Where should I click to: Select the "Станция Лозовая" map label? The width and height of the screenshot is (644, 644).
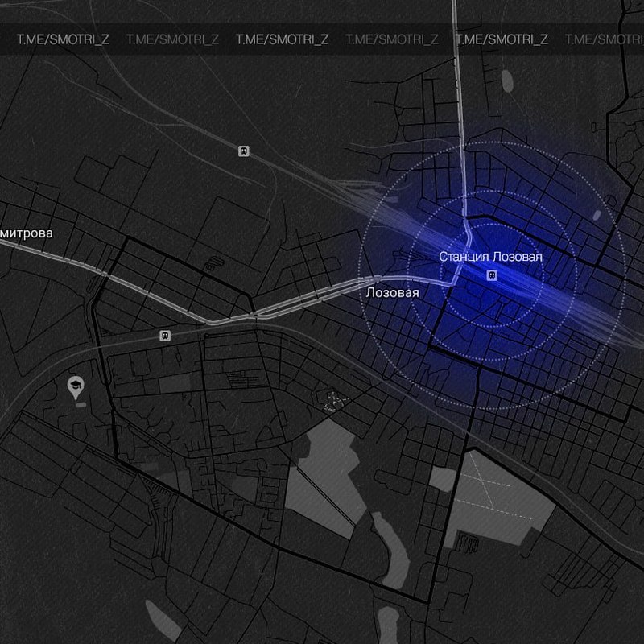(490, 256)
